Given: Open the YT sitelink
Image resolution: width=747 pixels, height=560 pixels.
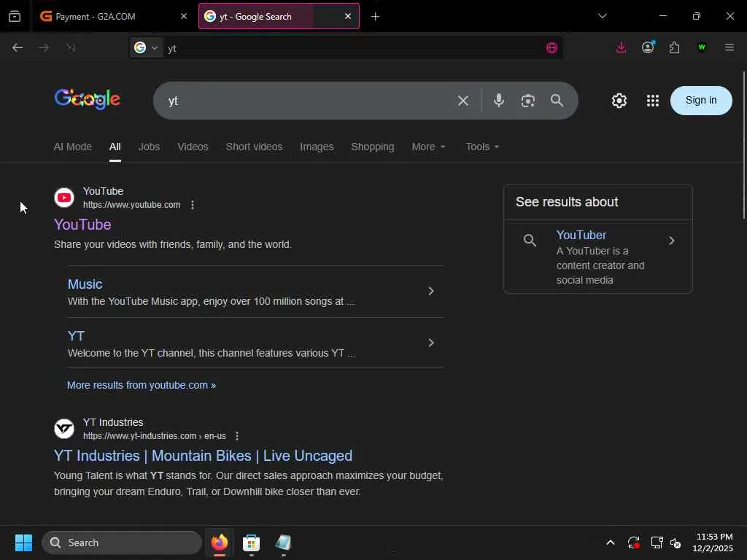Looking at the screenshot, I should 76,335.
